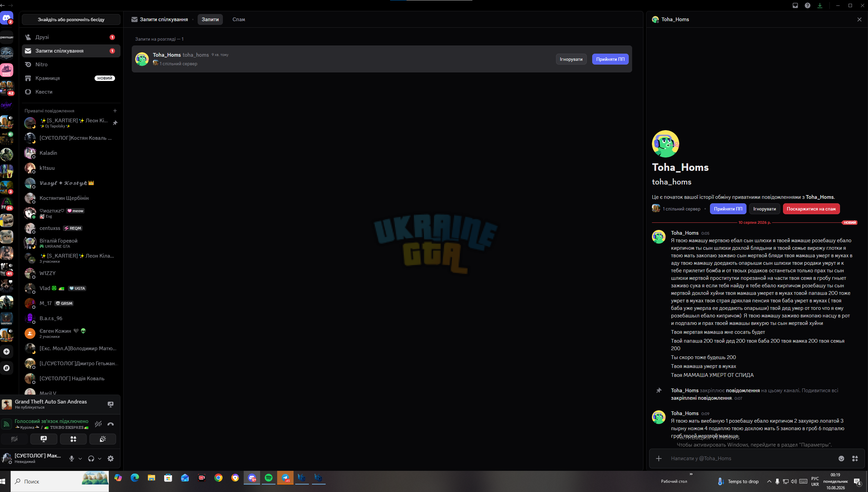Open the Євген Кожин group chat
The height and width of the screenshot is (492, 868).
point(71,333)
